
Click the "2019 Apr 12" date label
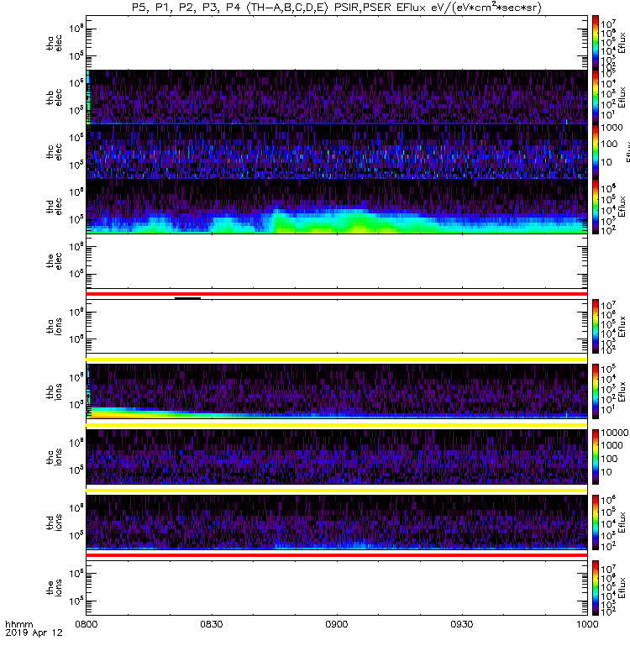click(x=34, y=633)
